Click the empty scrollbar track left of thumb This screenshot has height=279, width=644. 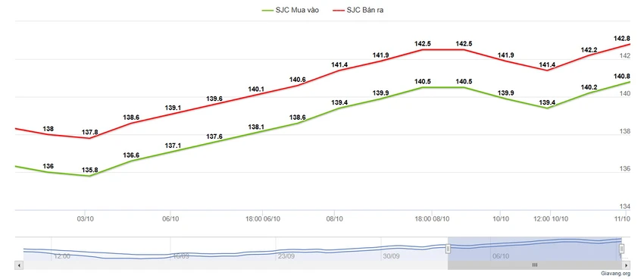click(x=235, y=265)
